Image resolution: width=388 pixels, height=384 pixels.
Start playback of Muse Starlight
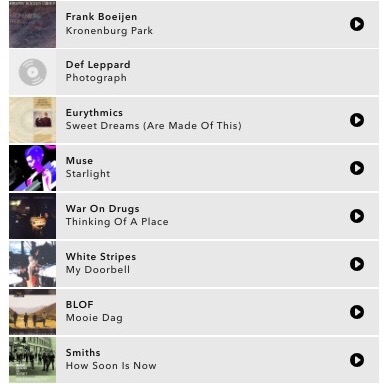tap(357, 168)
